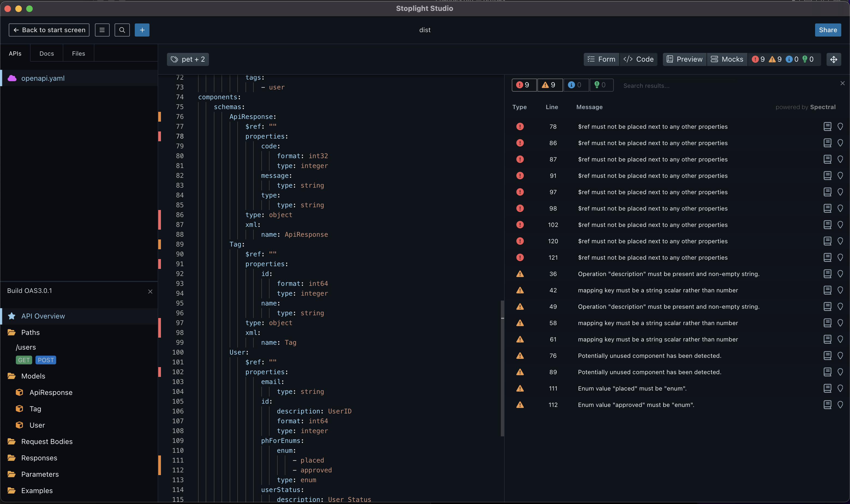Switch to the Docs tab
850x504 pixels.
[x=47, y=53]
